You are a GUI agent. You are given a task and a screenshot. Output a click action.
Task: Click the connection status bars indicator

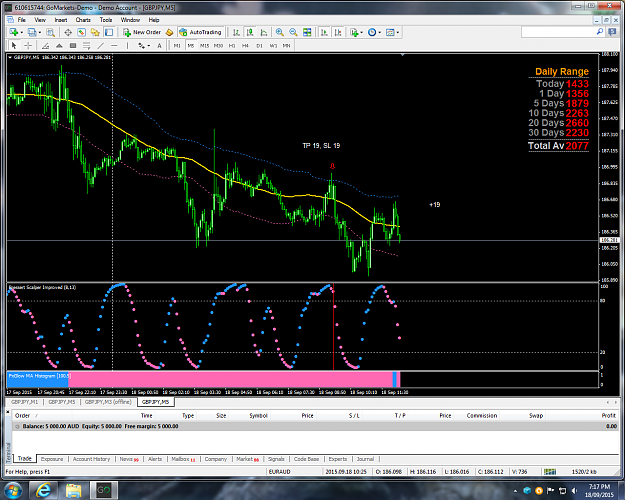click(550, 472)
